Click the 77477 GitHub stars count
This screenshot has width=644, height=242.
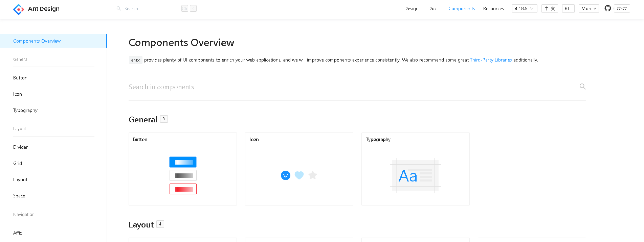(622, 8)
